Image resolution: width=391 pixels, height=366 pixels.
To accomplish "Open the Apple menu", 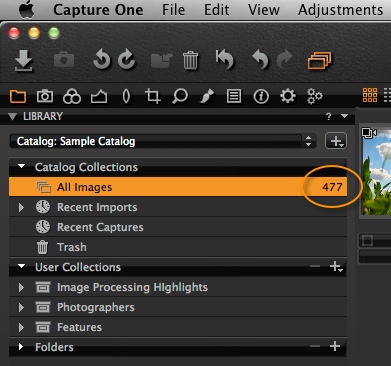I will 27,9.
